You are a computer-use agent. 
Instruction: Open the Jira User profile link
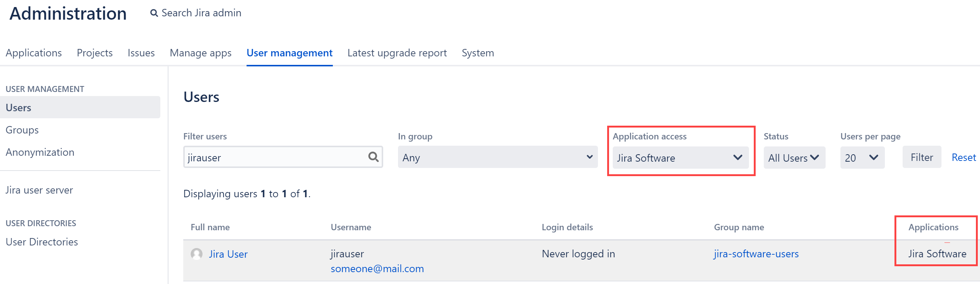click(x=228, y=254)
